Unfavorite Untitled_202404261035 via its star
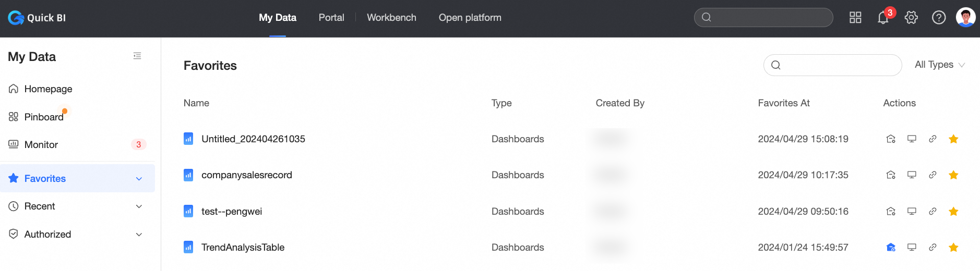Image resolution: width=980 pixels, height=271 pixels. [x=953, y=139]
